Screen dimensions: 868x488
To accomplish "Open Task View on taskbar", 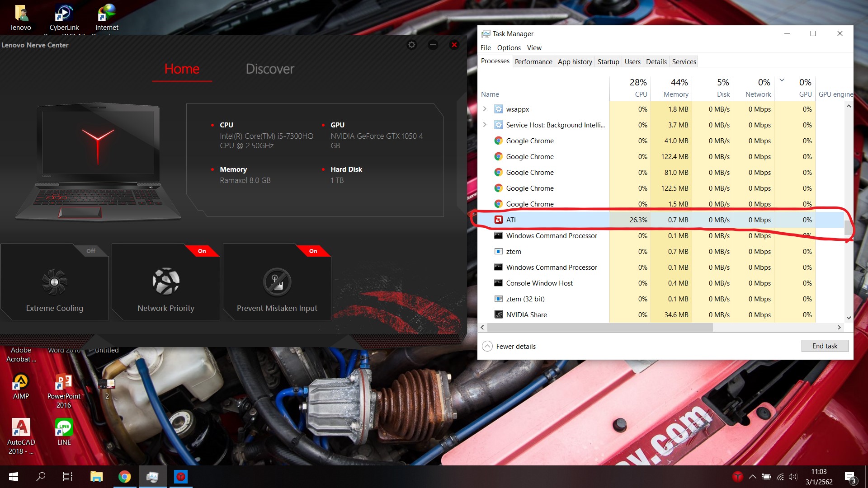I will [x=68, y=477].
